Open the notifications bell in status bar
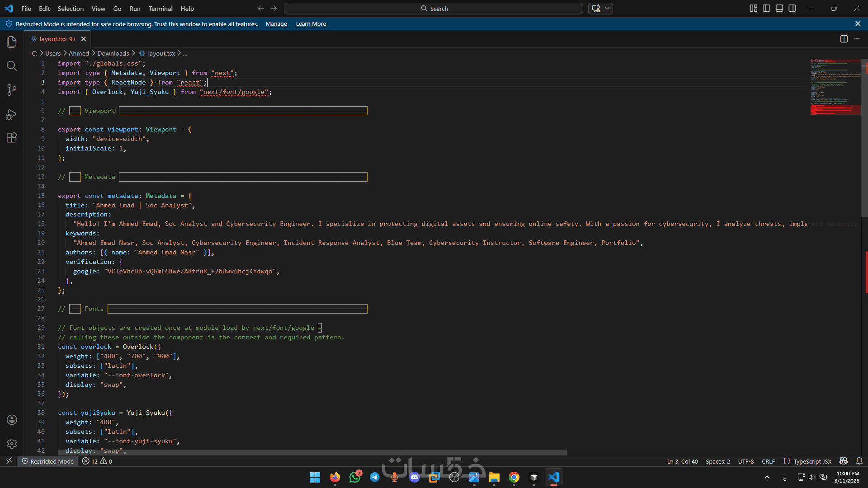 click(859, 461)
